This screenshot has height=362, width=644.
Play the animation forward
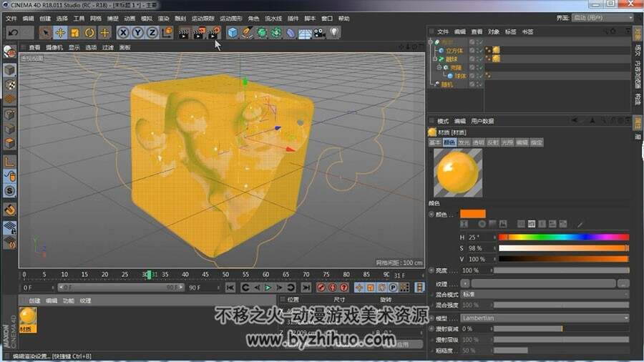(x=268, y=288)
